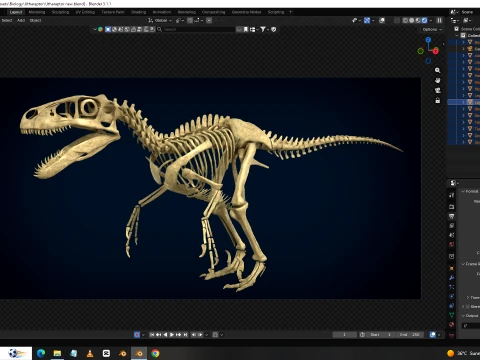Switch to Modeling workspace tab
Viewport: 480px width, 360px height.
(x=37, y=12)
